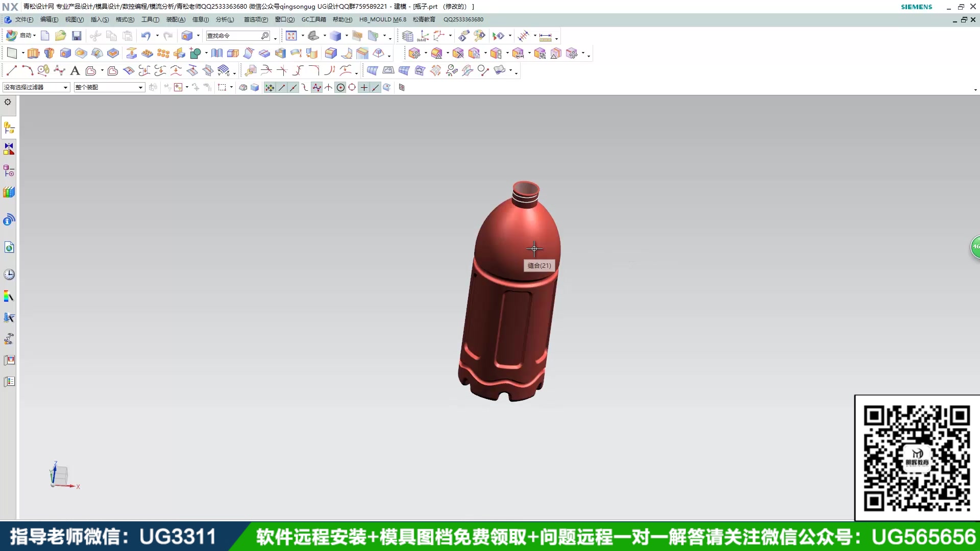Toggle the Quadrant Point snap option

[352, 88]
